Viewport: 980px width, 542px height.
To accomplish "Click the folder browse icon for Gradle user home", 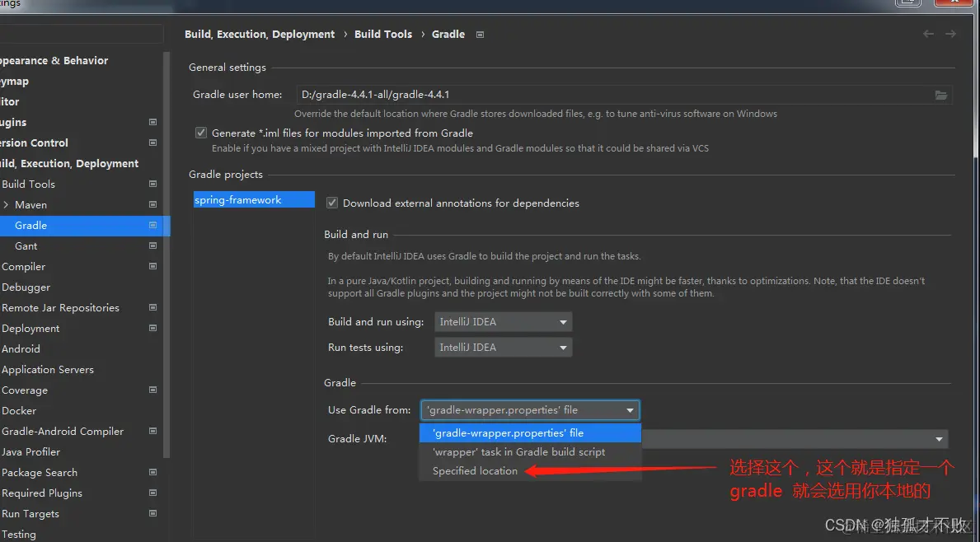I will pyautogui.click(x=940, y=95).
